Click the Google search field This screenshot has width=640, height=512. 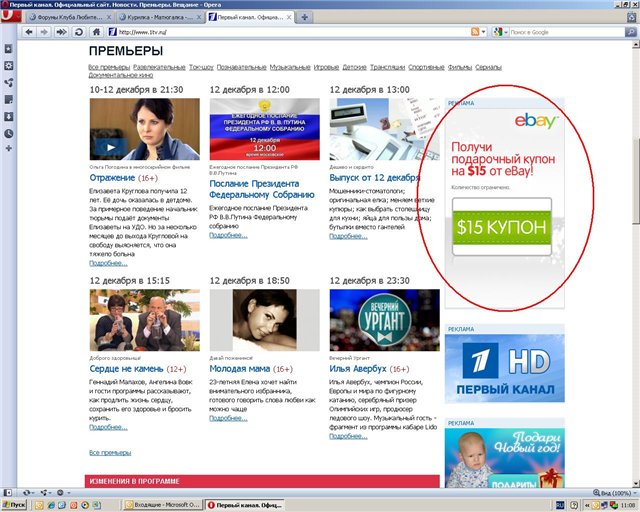pyautogui.click(x=567, y=32)
